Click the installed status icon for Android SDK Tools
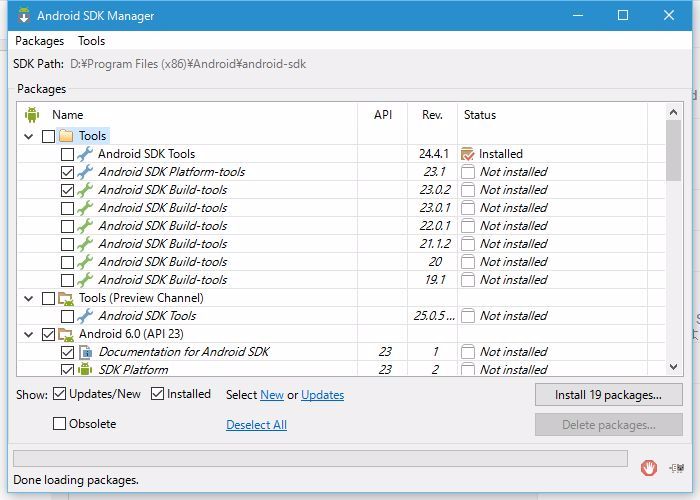 467,154
